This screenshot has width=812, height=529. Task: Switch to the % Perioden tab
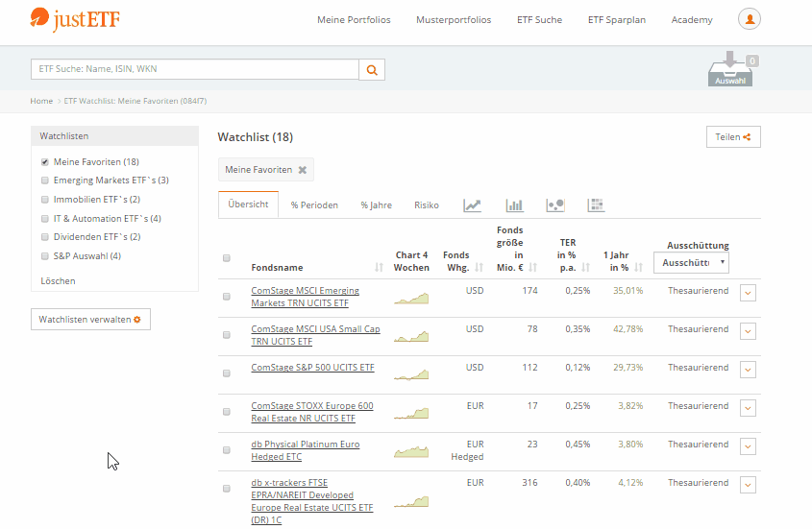tap(314, 205)
